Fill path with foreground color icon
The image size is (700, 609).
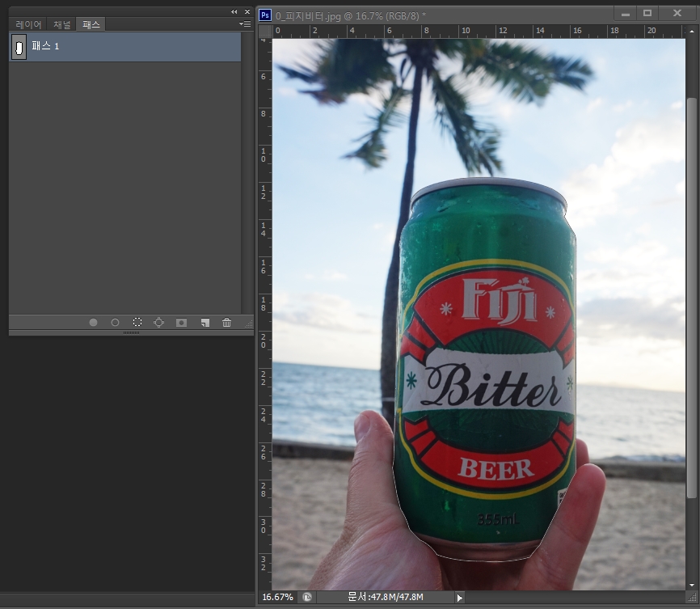click(x=93, y=322)
